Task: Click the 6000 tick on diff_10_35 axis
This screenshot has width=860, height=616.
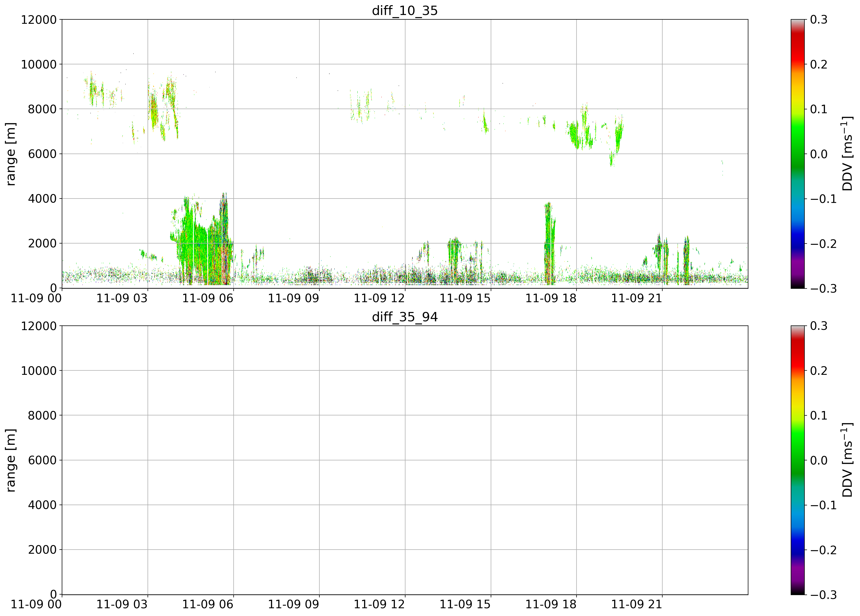Action: point(42,154)
